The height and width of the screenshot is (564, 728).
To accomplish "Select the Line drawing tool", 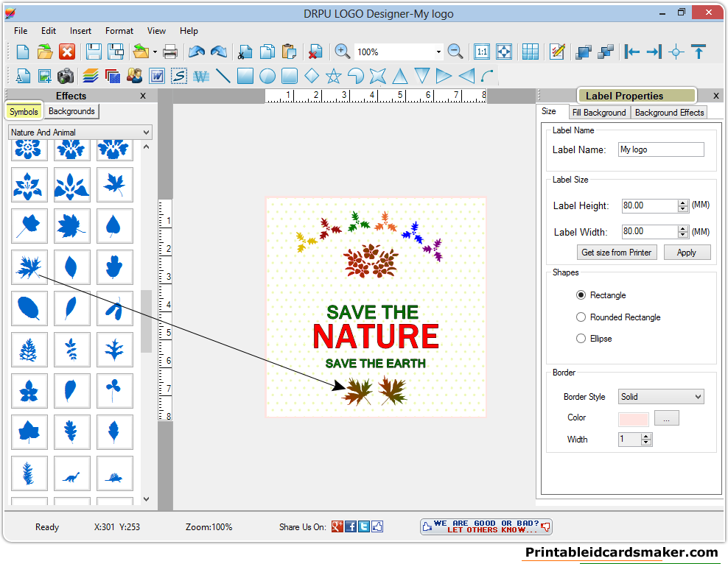I will point(223,76).
